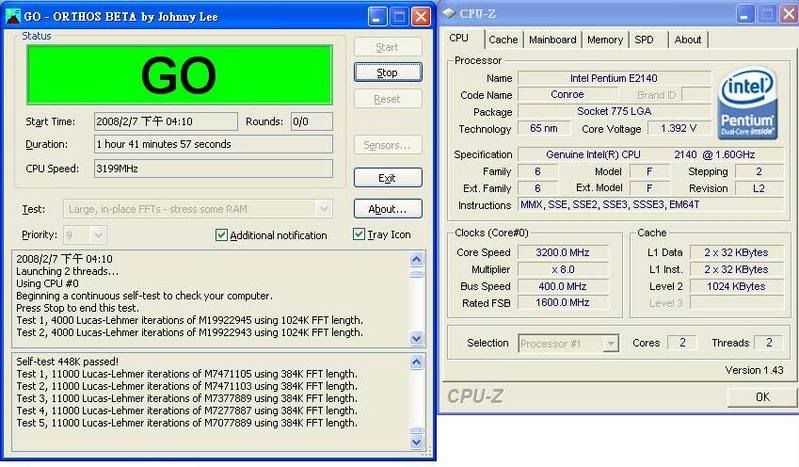Click the Multiplier x 8.0 value

point(563,269)
